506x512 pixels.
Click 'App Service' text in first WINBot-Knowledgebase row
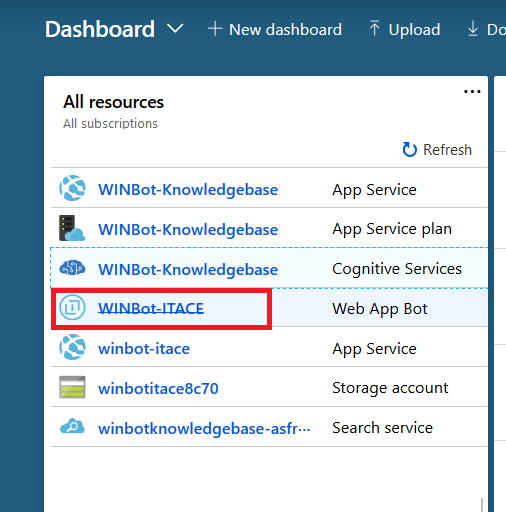[374, 190]
